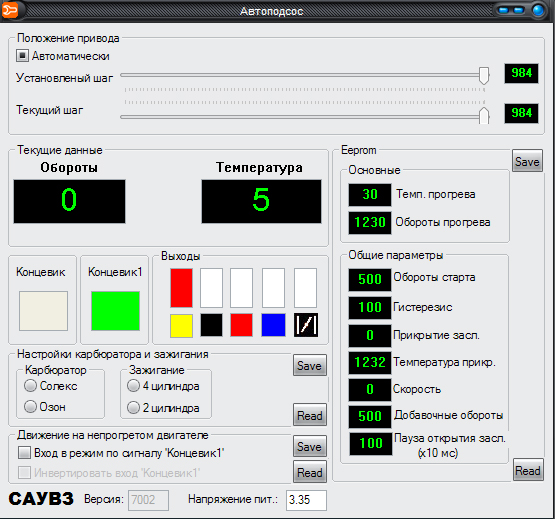Enable 'Вход в режим по сигналу Концевик1'
The image size is (555, 519).
[24, 453]
